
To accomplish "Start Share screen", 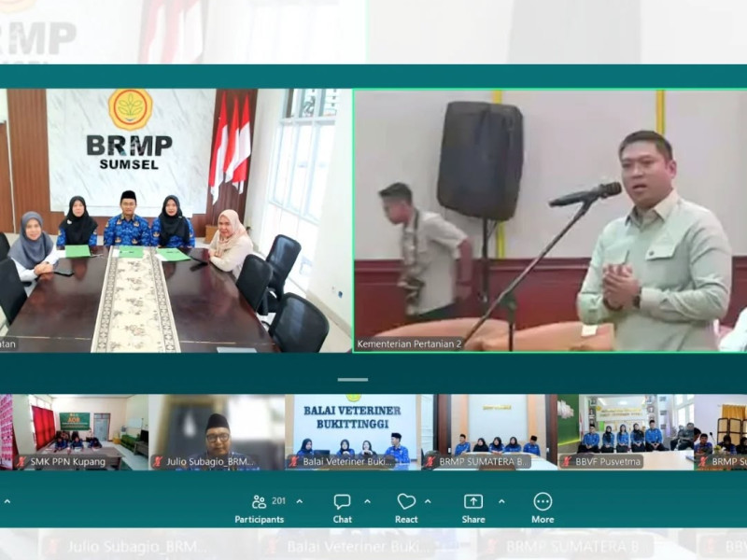I will pyautogui.click(x=473, y=509).
